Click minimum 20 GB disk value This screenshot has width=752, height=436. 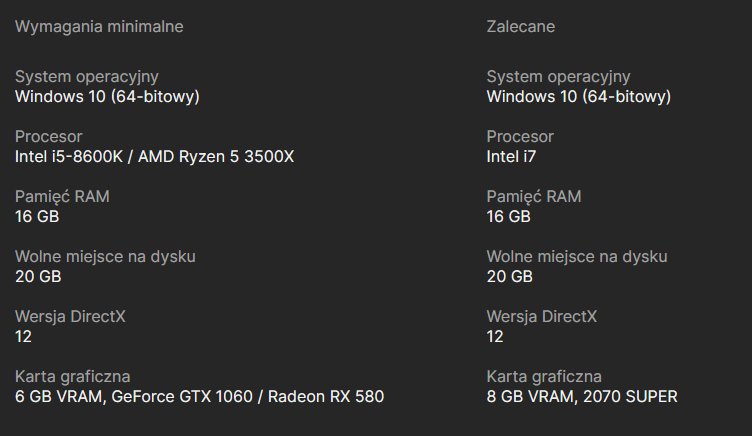pos(38,277)
